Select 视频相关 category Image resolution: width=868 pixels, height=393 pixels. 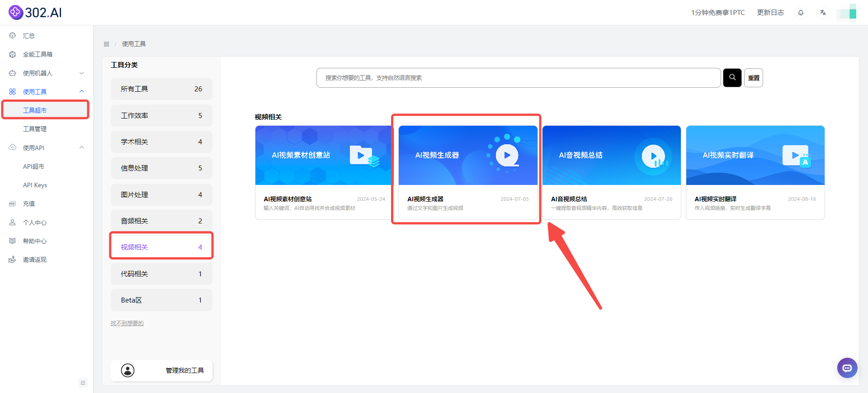tap(161, 247)
